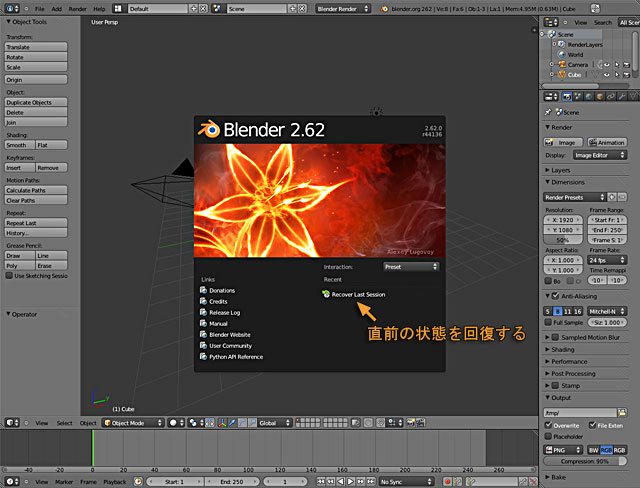The image size is (640, 488).
Task: Toggle the Overwrite checkbox
Action: tap(549, 425)
